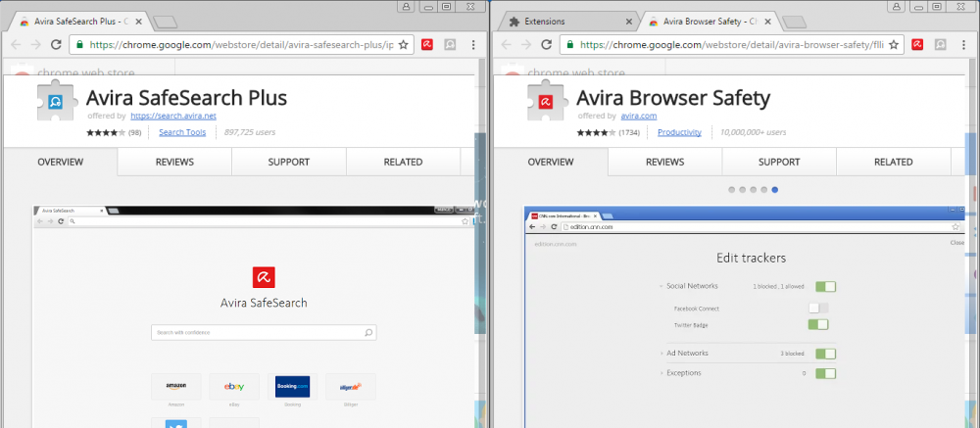Click 'Search with confidence' field
The height and width of the screenshot is (428, 980).
click(264, 332)
